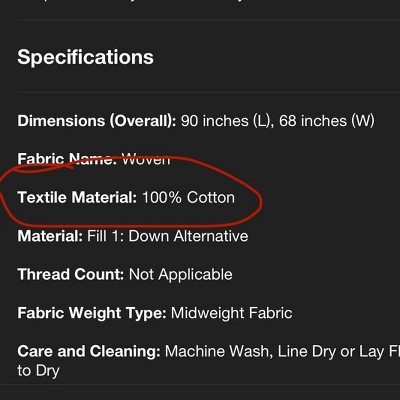
Task: Click the Fill 1: Down Alternative text
Action: coord(168,236)
